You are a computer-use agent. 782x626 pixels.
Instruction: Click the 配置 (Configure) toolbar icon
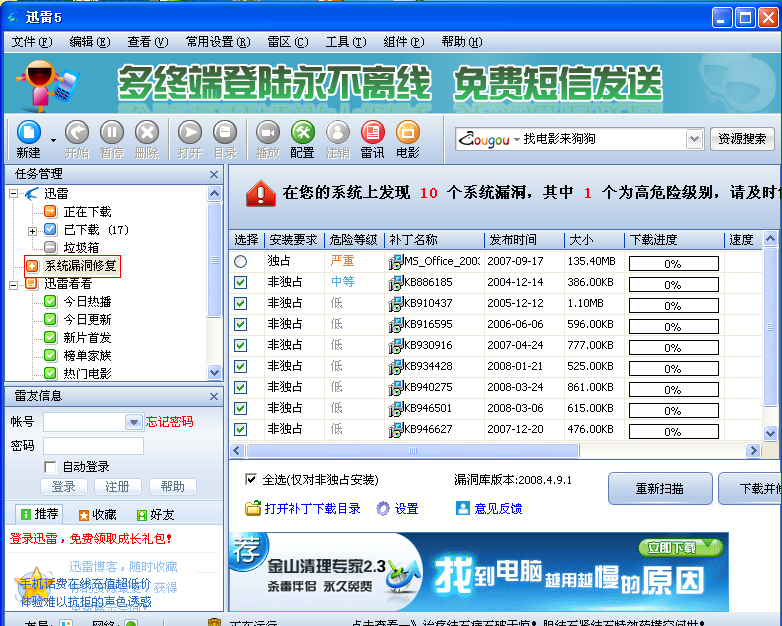[302, 134]
